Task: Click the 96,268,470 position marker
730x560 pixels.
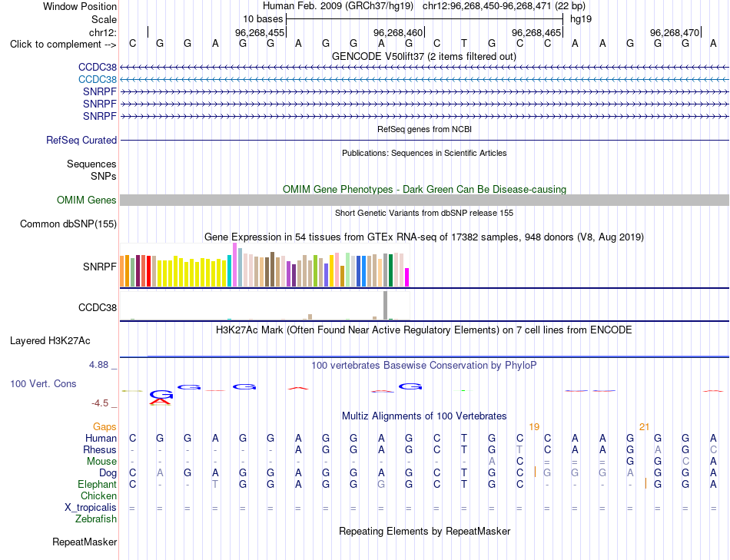Action: click(675, 32)
